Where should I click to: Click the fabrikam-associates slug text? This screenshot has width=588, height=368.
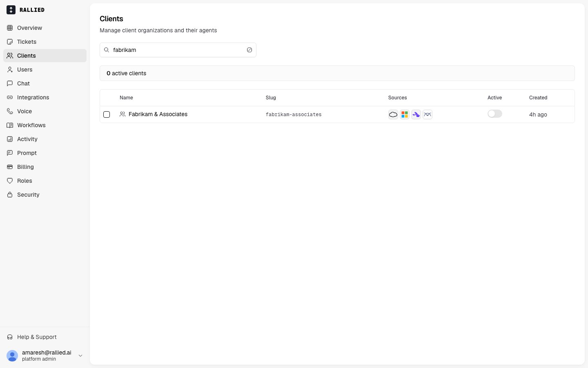point(294,114)
